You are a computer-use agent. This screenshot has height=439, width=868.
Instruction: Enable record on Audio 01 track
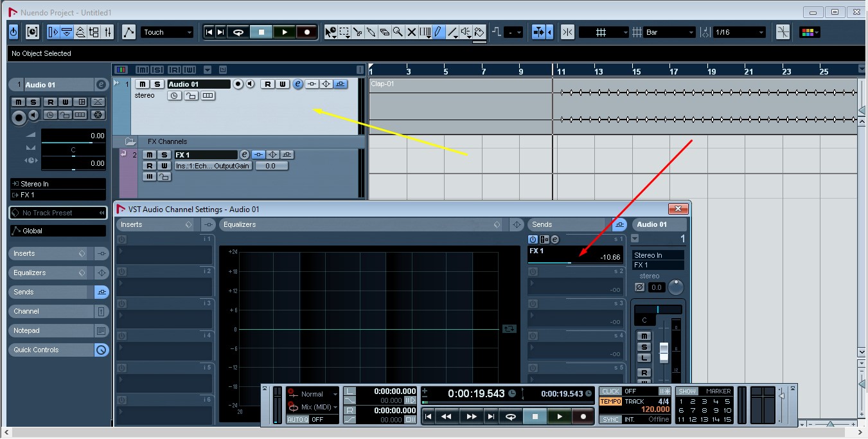(238, 84)
